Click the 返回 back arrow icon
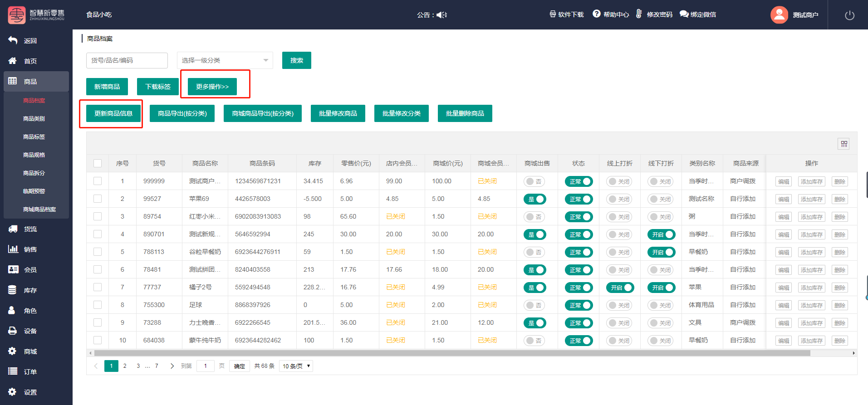The height and width of the screenshot is (405, 868). click(13, 40)
